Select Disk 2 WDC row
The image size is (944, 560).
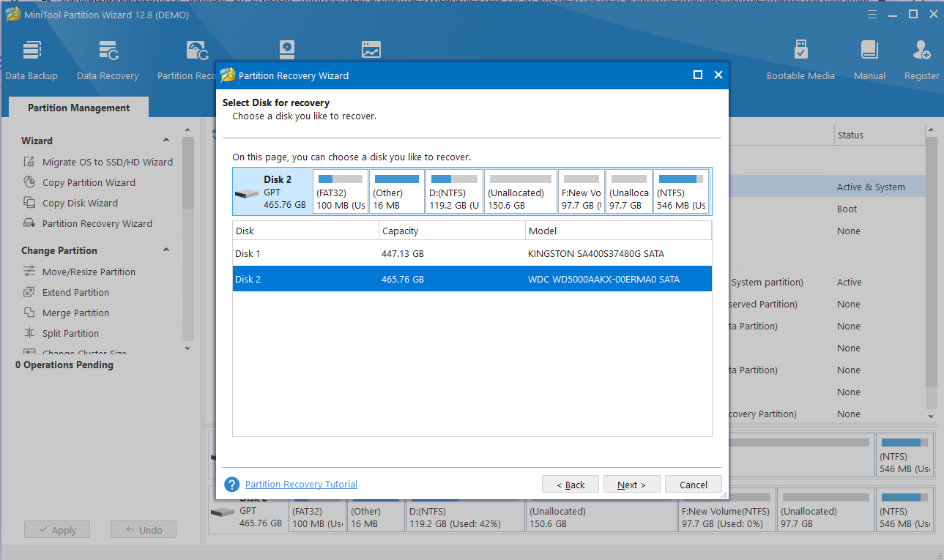(472, 279)
